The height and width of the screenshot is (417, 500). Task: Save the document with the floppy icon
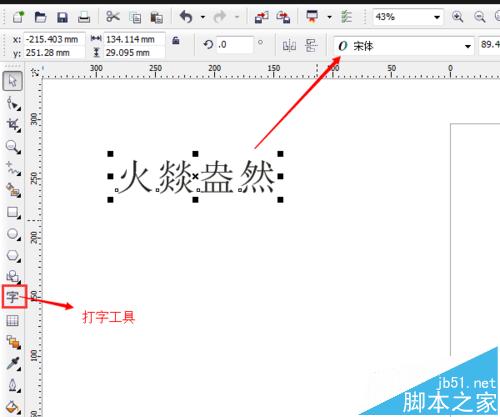(x=62, y=17)
